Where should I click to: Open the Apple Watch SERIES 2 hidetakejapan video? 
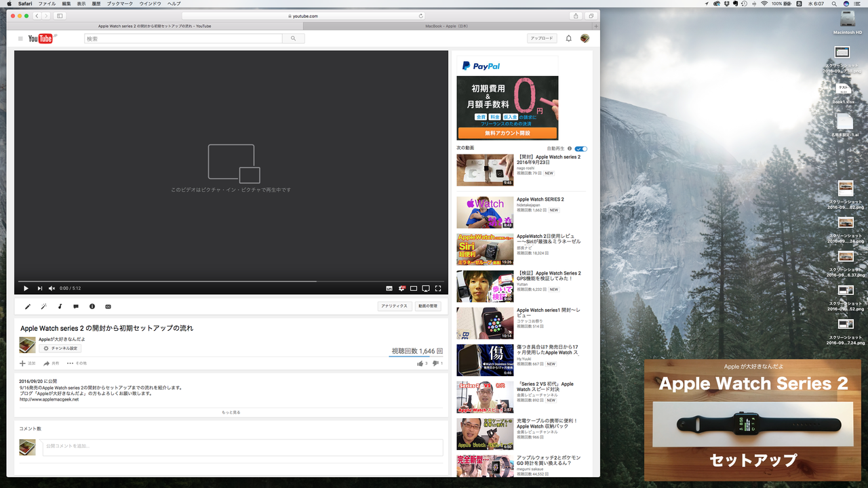[x=485, y=212]
